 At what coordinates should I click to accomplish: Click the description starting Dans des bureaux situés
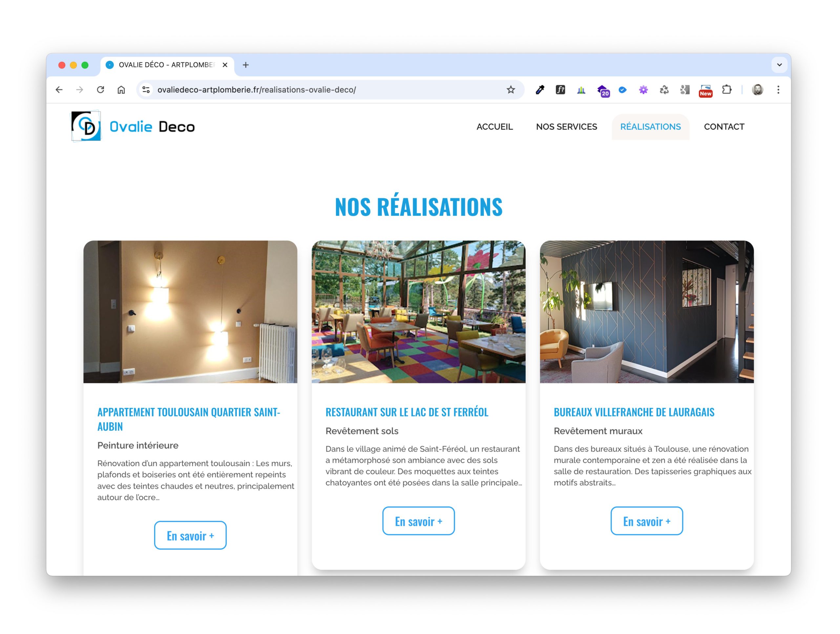(652, 466)
